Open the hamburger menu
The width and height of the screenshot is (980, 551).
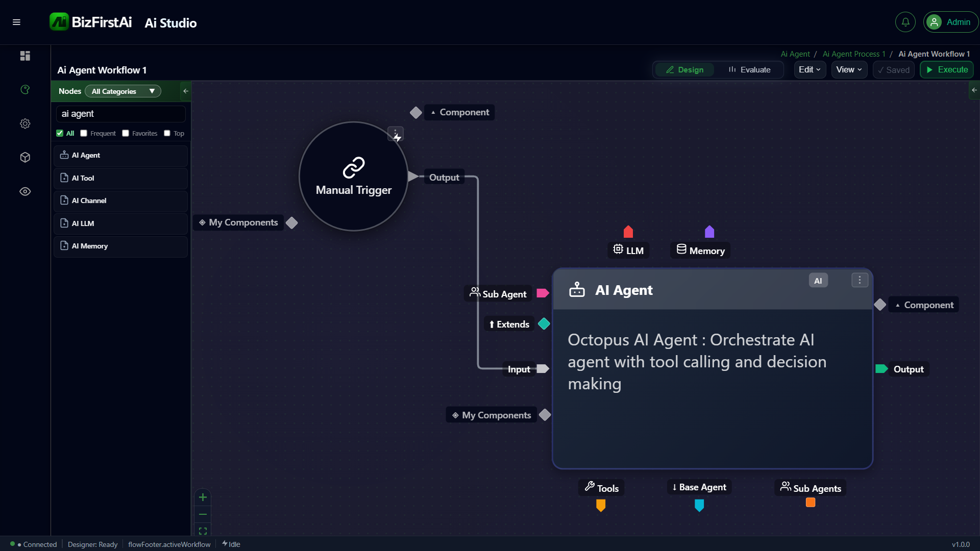pos(16,22)
